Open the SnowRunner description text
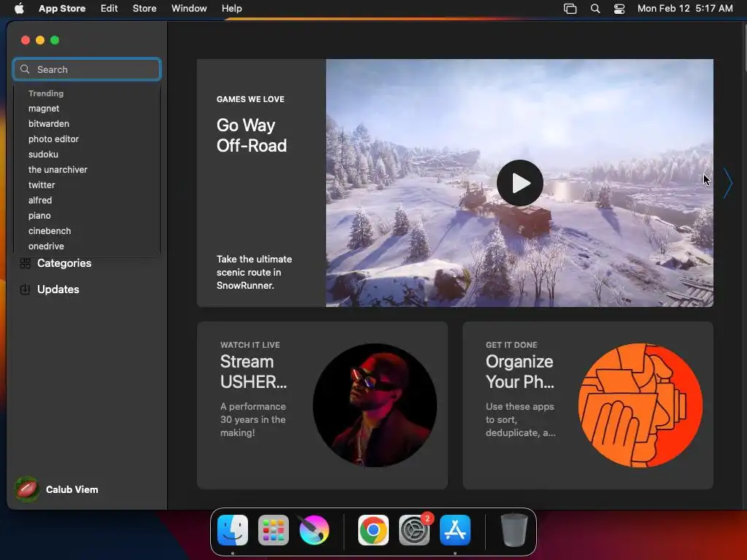 [x=254, y=273]
